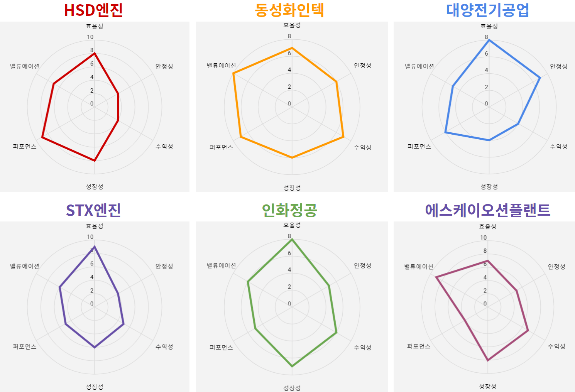
Task: Select the 동성화인텍 chart title
Action: pyautogui.click(x=289, y=10)
